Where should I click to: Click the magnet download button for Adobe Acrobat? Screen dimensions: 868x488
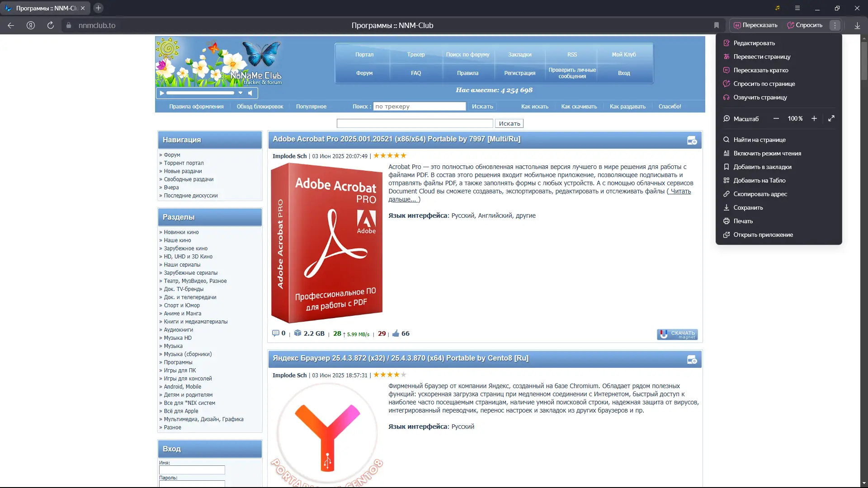click(677, 334)
